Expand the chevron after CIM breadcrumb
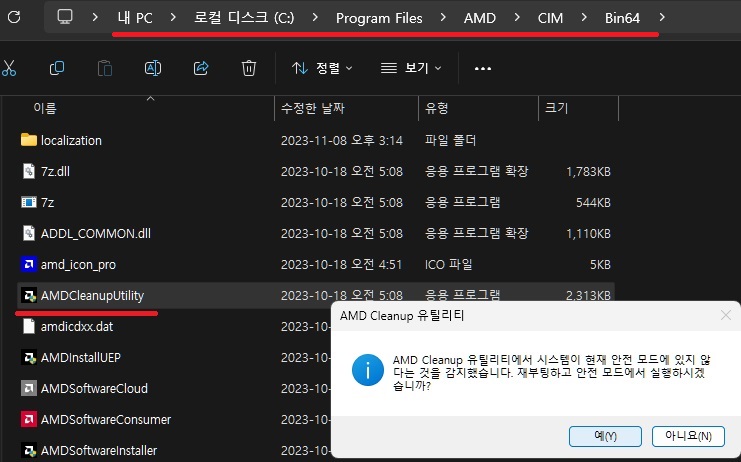 pos(584,17)
